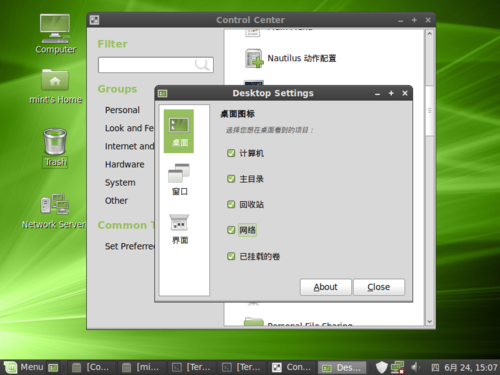Screen dimensions: 500x375
Task: Click the Des... taskbar window button
Action: tap(342, 367)
